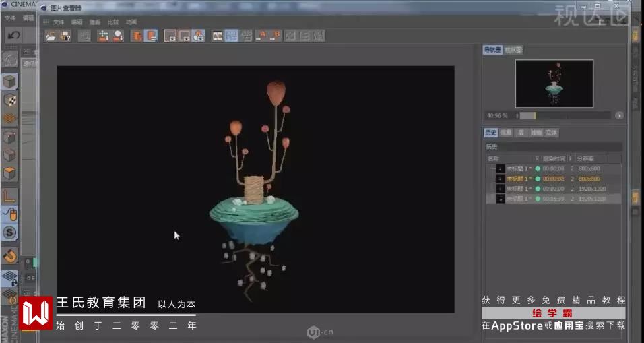
Task: Switch to the 立体 tab
Action: click(x=551, y=133)
